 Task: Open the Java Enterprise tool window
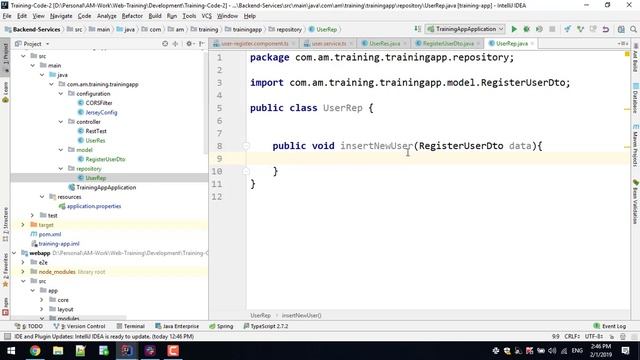177,326
